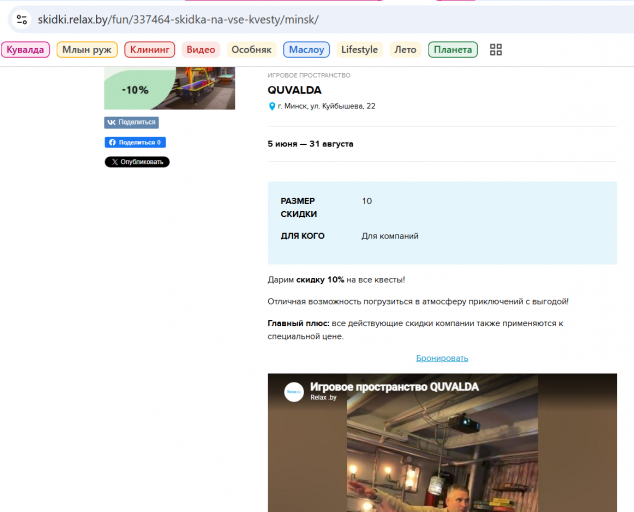Open the Млын руж bookmark group
Image resolution: width=634 pixels, height=512 pixels.
pos(87,50)
